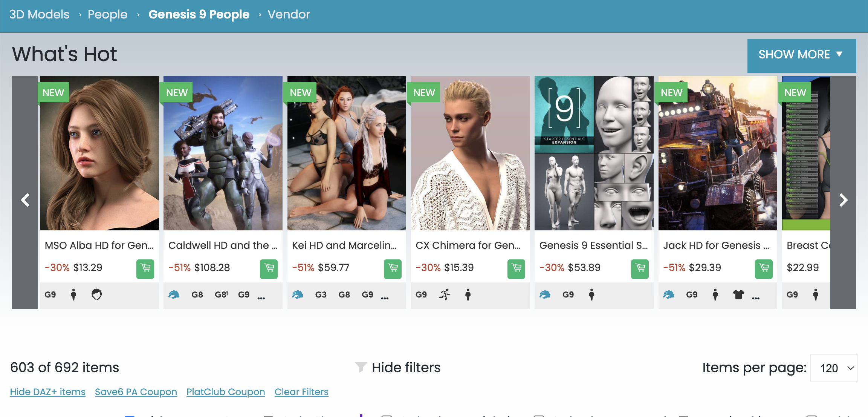The width and height of the screenshot is (868, 417).
Task: Click DAZ+ icon under Caldwell HD
Action: [174, 294]
